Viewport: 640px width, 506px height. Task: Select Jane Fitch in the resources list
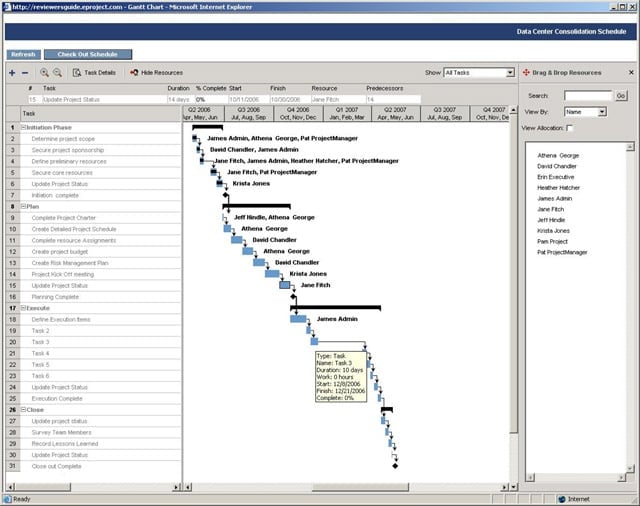pos(551,209)
